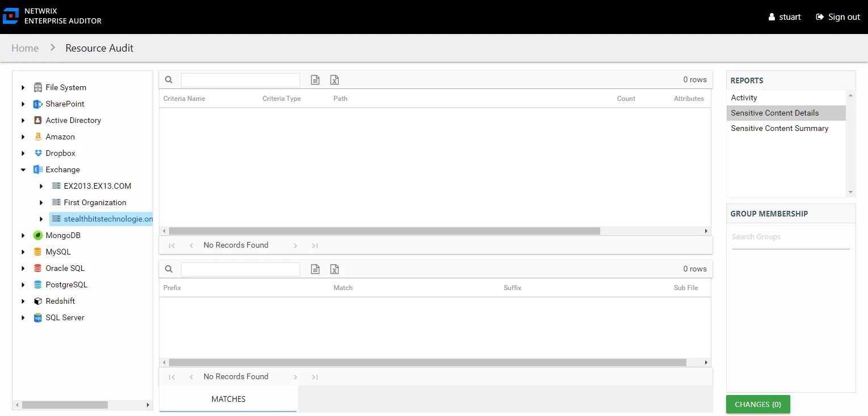The width and height of the screenshot is (868, 416).
Task: Select the Dropbox icon in tree
Action: tap(38, 153)
